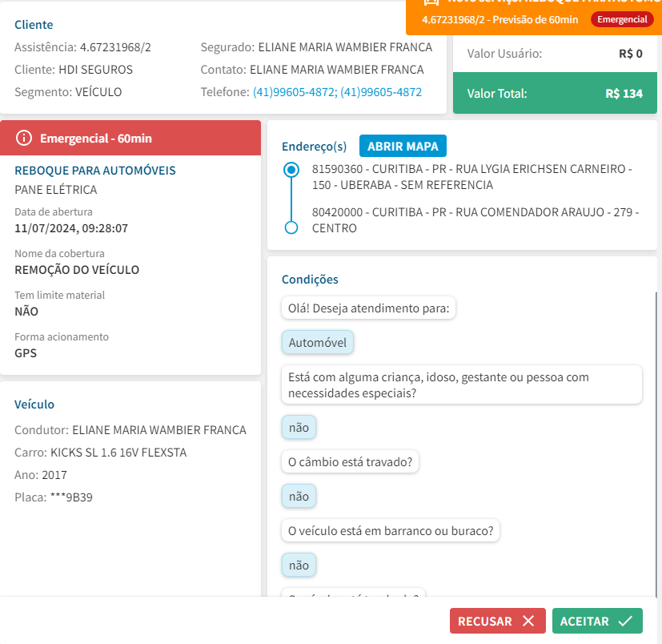The image size is (662, 644).
Task: Select the origin marker for Rua Lygia Erichsen
Action: tap(292, 170)
